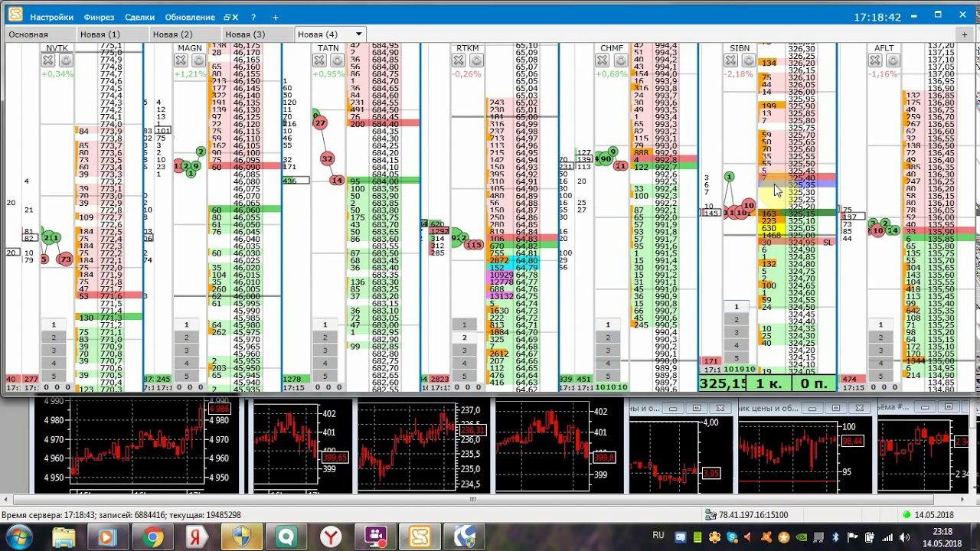Image resolution: width=980 pixels, height=551 pixels.
Task: Open RTKM panel gear settings
Action: tap(476, 60)
